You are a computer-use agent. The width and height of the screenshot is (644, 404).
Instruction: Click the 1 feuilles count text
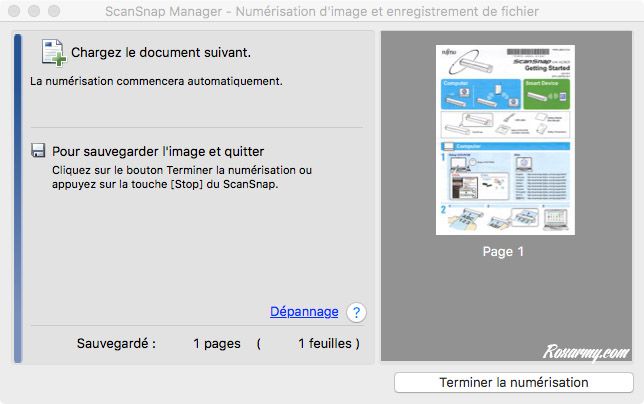(x=328, y=344)
